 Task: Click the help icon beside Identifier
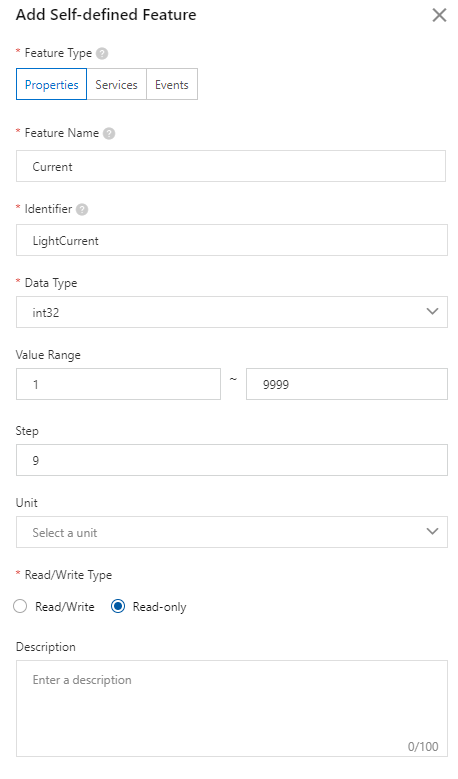coord(82,209)
